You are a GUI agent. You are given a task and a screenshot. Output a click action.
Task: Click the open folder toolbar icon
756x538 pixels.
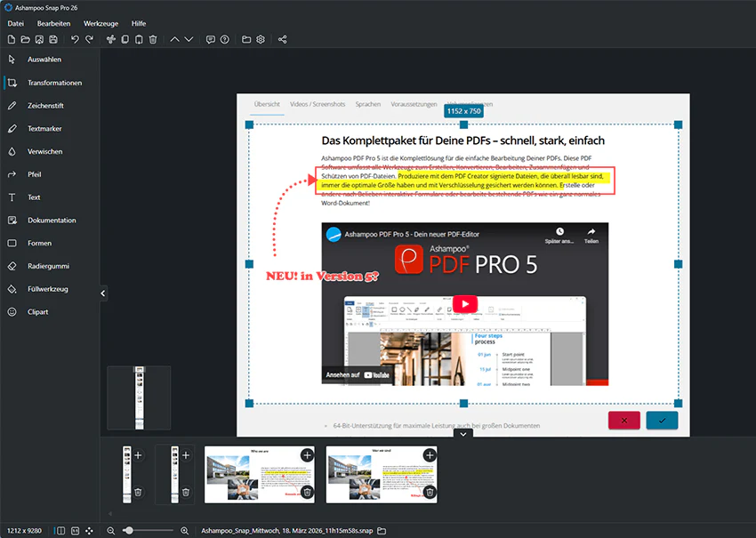[26, 39]
